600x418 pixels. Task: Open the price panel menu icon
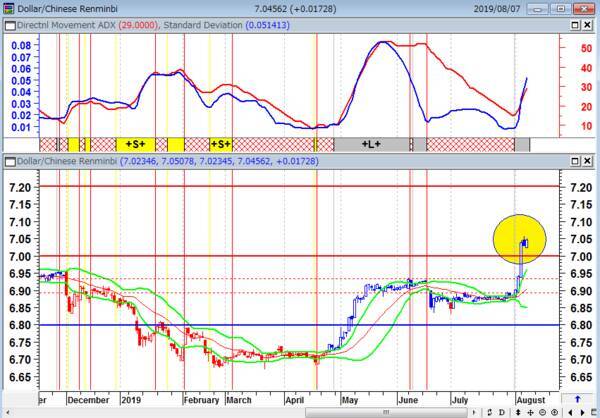click(8, 160)
